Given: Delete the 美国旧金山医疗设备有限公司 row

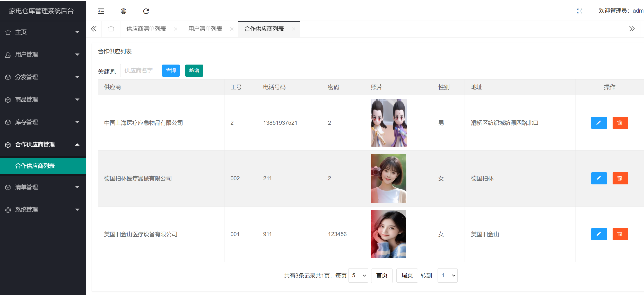Looking at the screenshot, I should (x=620, y=234).
